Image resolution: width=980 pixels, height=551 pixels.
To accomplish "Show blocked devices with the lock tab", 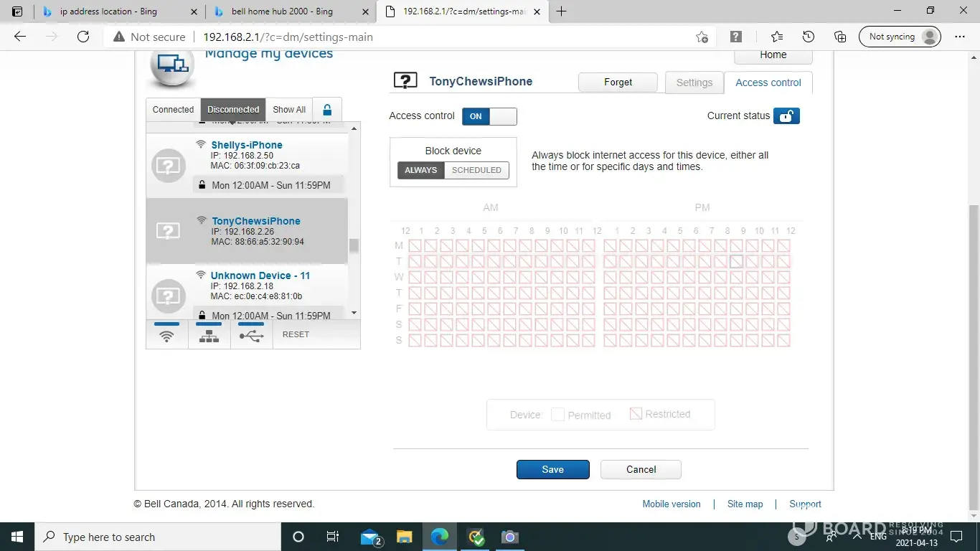I will (x=327, y=110).
